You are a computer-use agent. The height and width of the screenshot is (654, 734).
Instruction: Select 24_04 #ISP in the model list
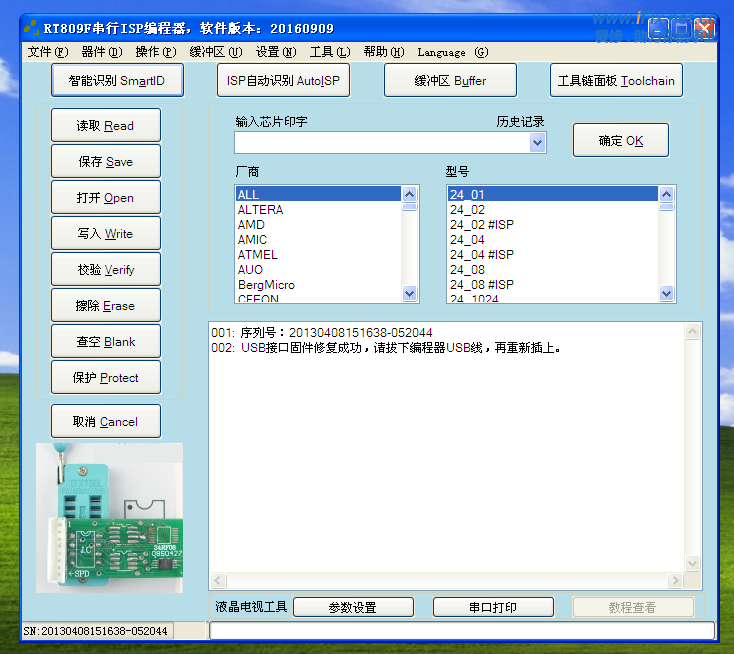click(x=553, y=254)
